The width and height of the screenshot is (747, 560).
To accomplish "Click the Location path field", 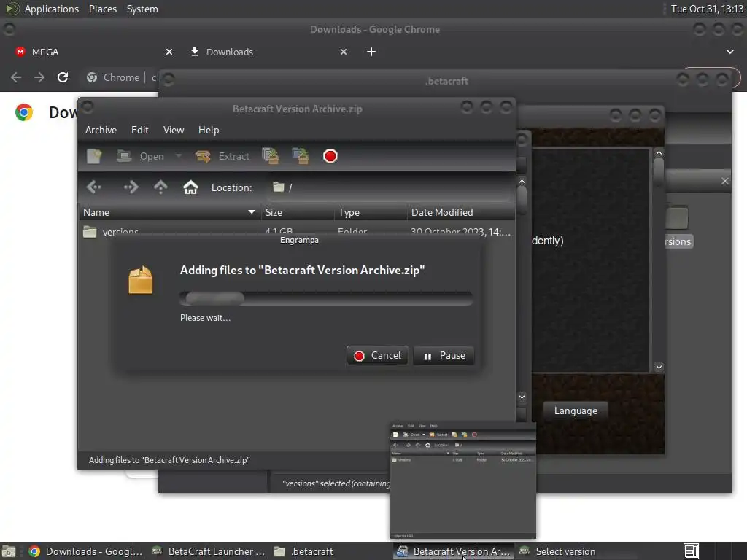I will point(390,187).
